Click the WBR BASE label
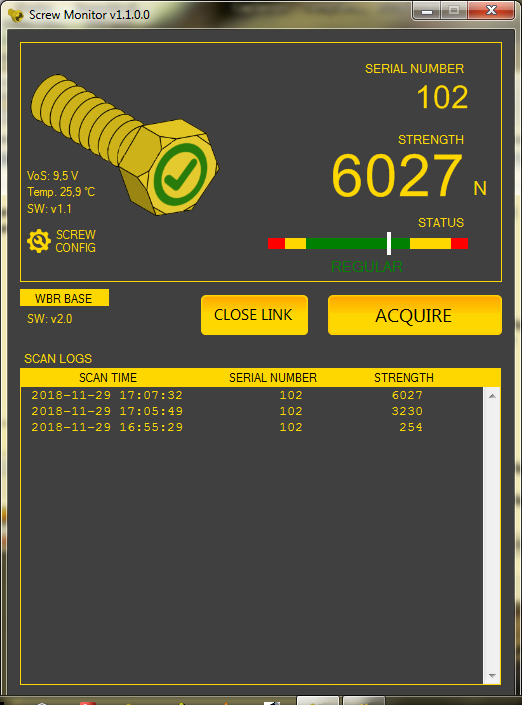 [x=64, y=298]
